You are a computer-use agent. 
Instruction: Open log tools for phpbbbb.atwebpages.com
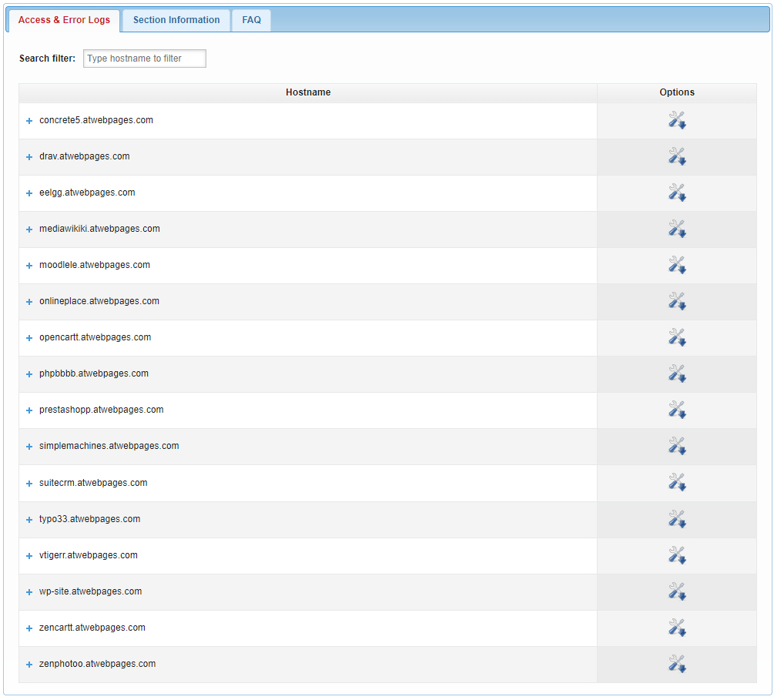click(x=677, y=373)
